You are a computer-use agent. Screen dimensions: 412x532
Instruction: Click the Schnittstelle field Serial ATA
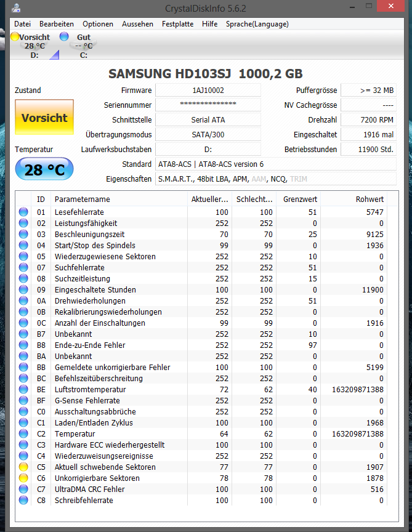click(x=208, y=120)
